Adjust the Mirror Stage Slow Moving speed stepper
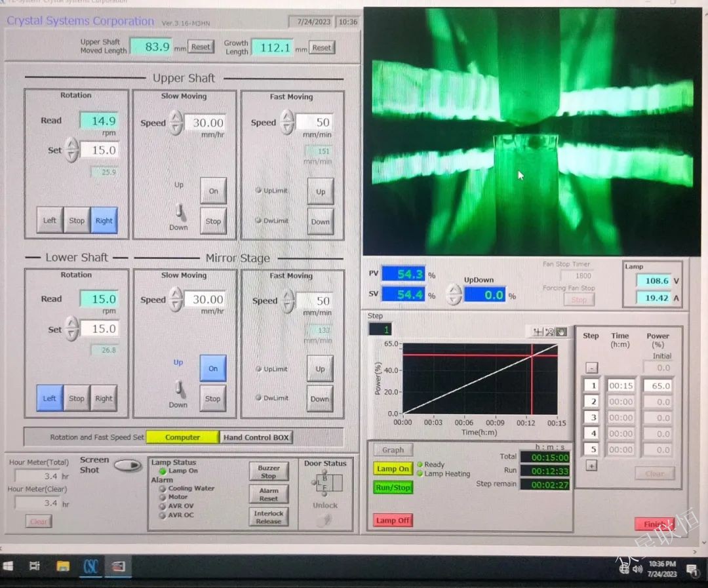Image resolution: width=708 pixels, height=588 pixels. pos(175,300)
